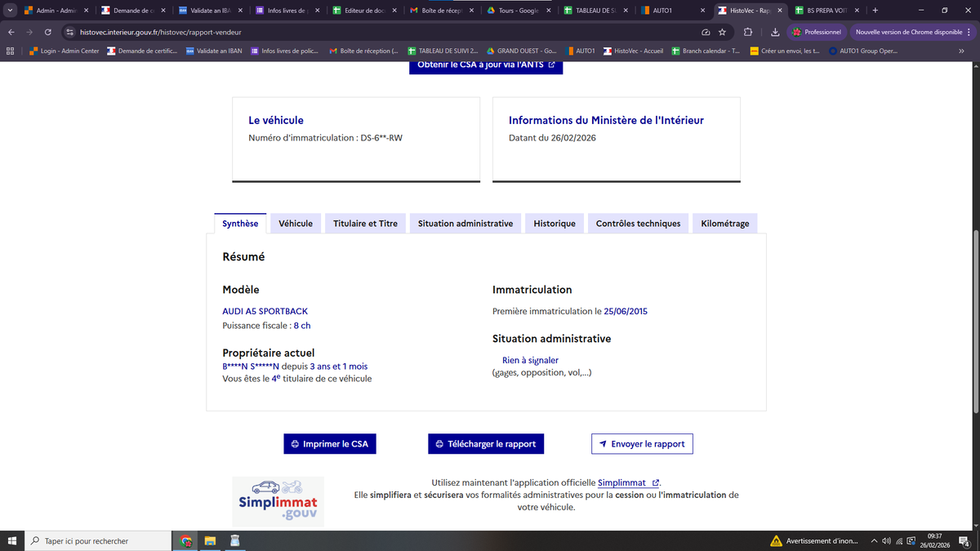
Task: Open the Infos livres de polic... bookmark
Action: click(x=283, y=51)
